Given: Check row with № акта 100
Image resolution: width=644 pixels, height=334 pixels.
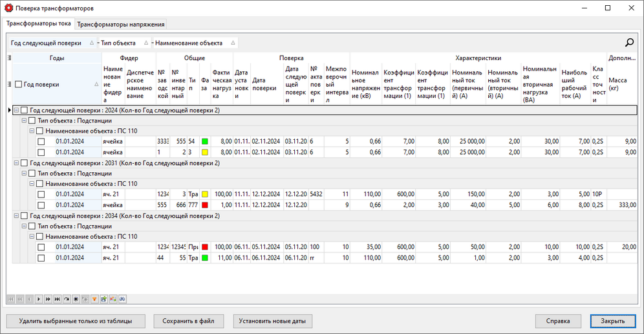Looking at the screenshot, I should click(x=41, y=247).
